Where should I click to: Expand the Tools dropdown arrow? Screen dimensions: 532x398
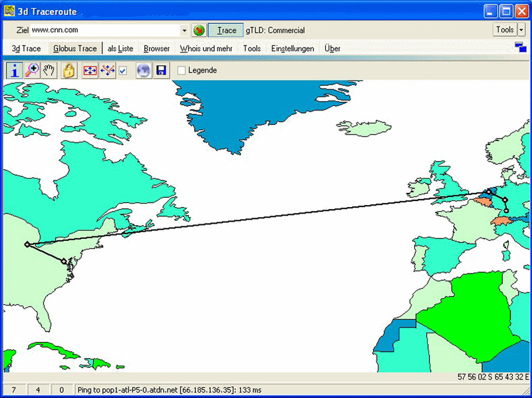[x=521, y=30]
